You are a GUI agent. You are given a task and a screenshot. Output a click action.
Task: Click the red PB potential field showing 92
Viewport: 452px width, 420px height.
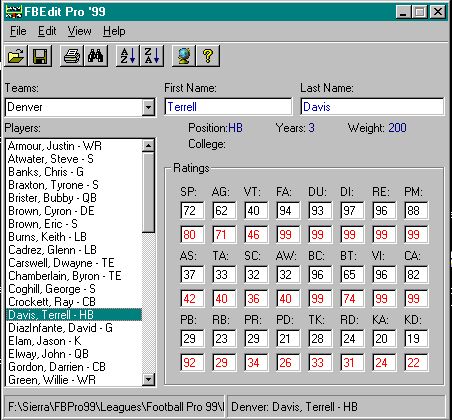click(x=192, y=362)
